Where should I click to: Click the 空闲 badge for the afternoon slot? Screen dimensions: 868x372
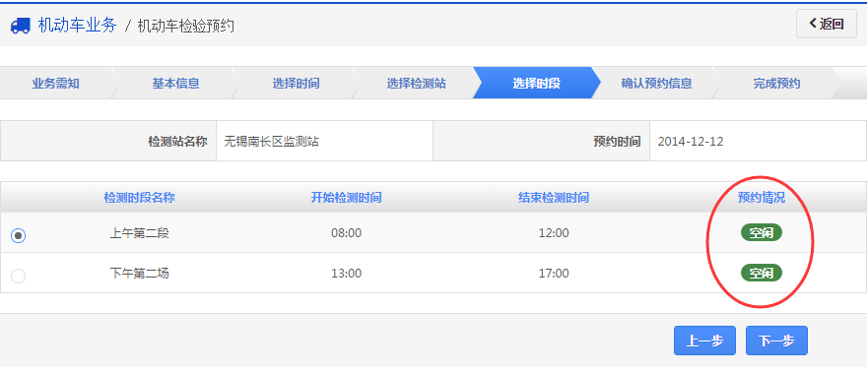point(762,273)
